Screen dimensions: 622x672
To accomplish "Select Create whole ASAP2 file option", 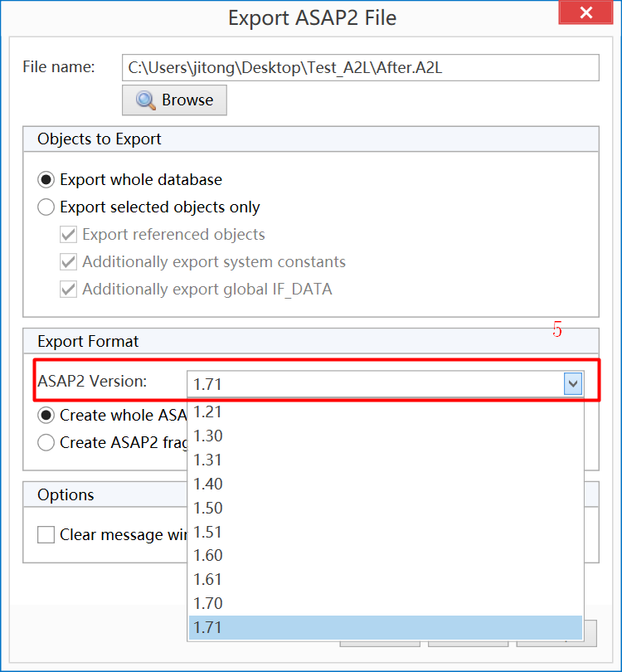I will (x=46, y=415).
